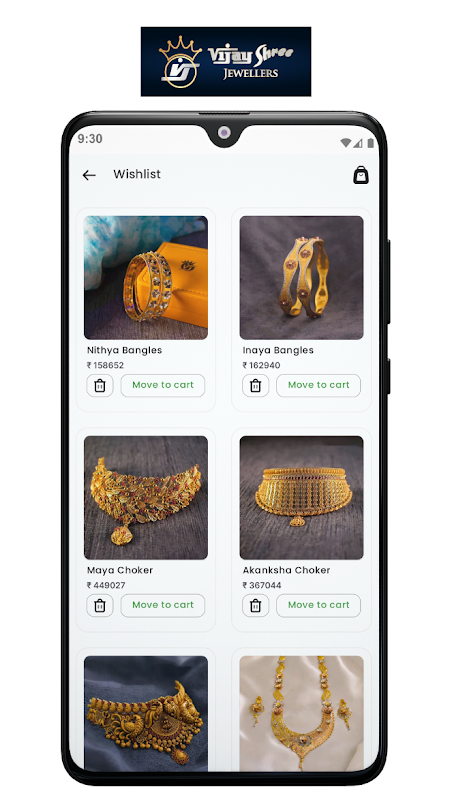This screenshot has width=452, height=800.
Task: Remove Akanksha Choker with trash icon
Action: (x=256, y=606)
